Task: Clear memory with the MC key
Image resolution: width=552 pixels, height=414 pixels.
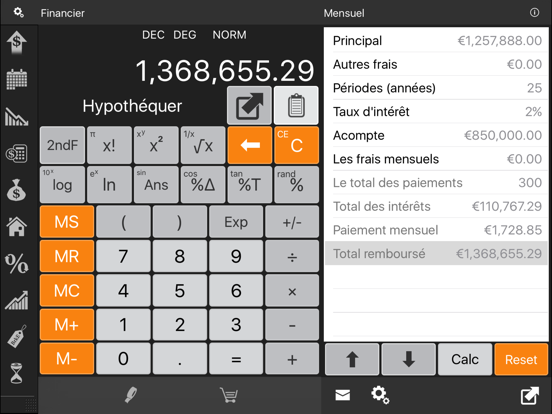Action: [x=67, y=290]
